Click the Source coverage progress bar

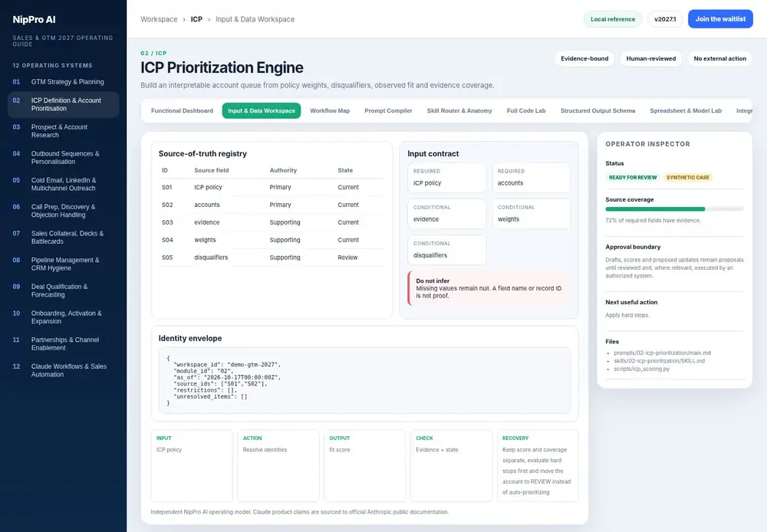pyautogui.click(x=674, y=209)
